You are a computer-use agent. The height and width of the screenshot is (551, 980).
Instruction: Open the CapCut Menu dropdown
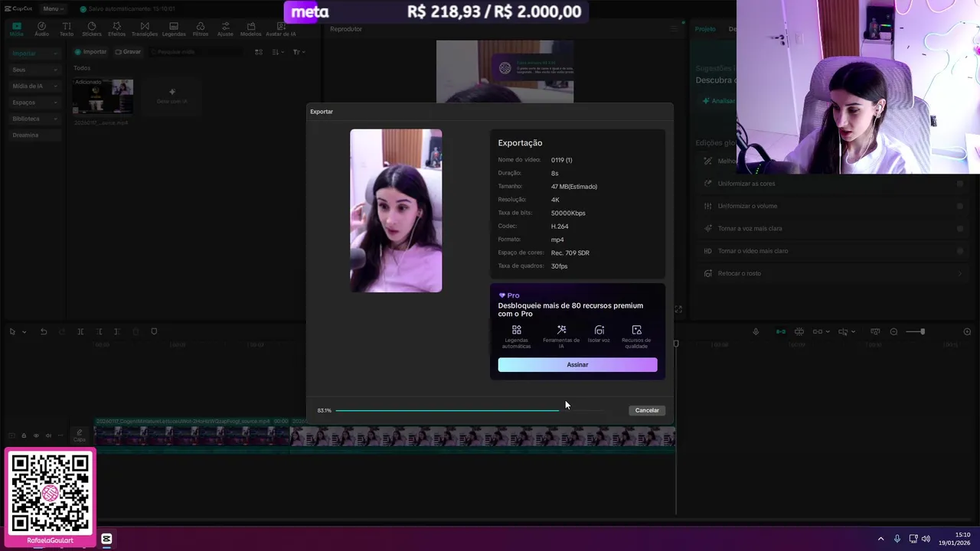point(52,8)
